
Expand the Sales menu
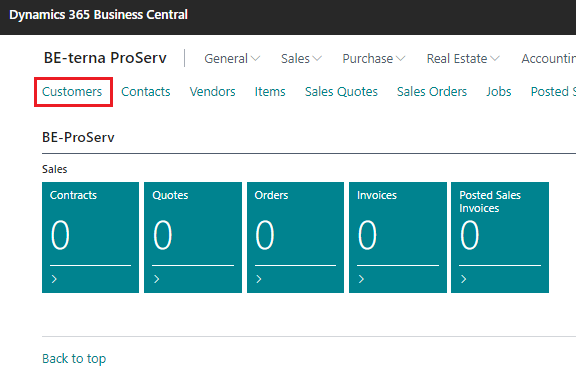pos(301,58)
